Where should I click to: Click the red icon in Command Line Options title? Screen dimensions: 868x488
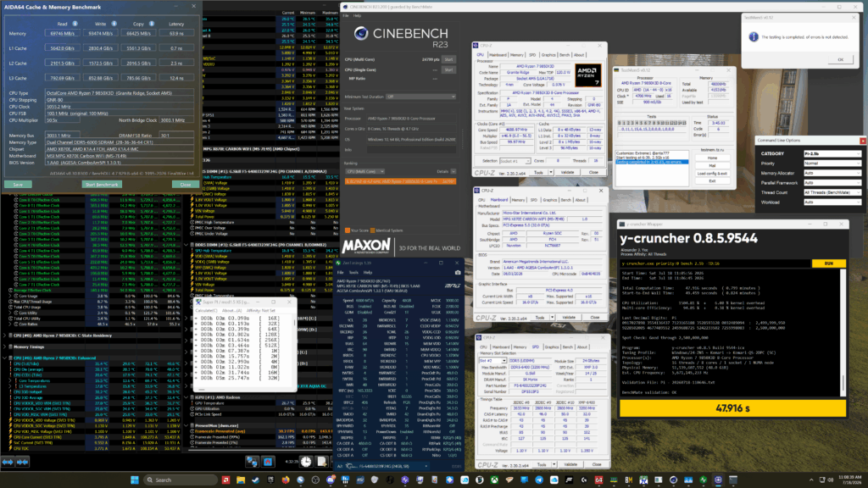coord(862,141)
